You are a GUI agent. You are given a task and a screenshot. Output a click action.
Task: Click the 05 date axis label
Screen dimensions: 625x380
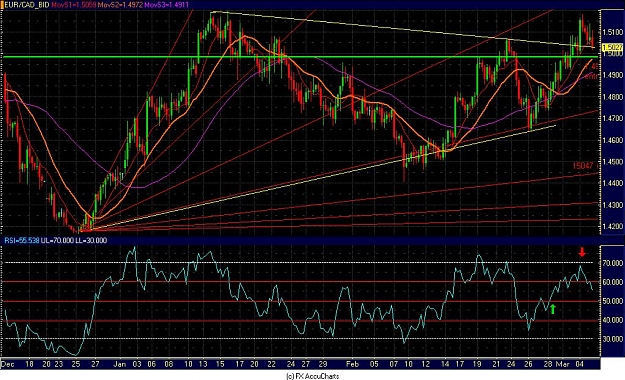pos(374,364)
